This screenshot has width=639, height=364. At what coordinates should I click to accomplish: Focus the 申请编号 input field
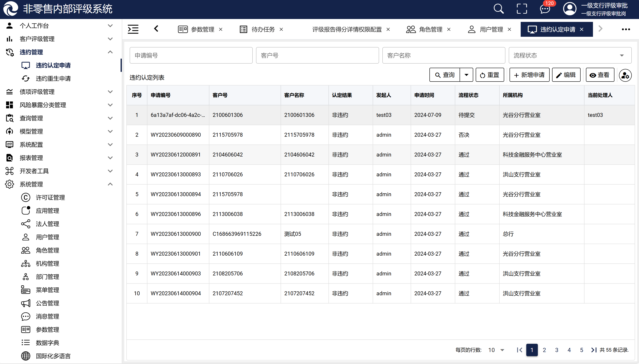pyautogui.click(x=191, y=56)
